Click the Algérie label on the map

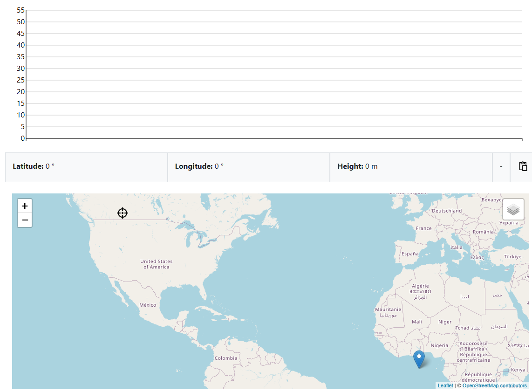pyautogui.click(x=420, y=286)
